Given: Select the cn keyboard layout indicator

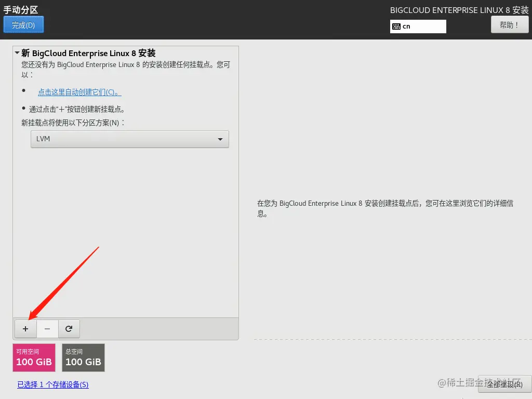Looking at the screenshot, I should [x=418, y=26].
